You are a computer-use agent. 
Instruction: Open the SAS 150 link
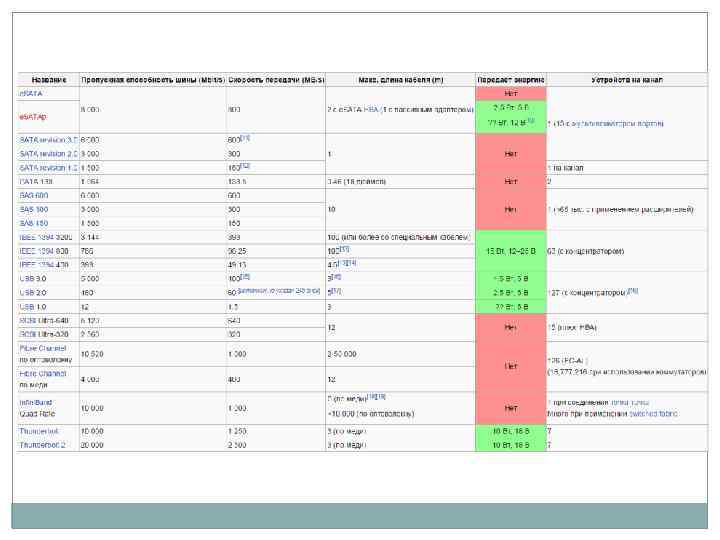[x=34, y=223]
